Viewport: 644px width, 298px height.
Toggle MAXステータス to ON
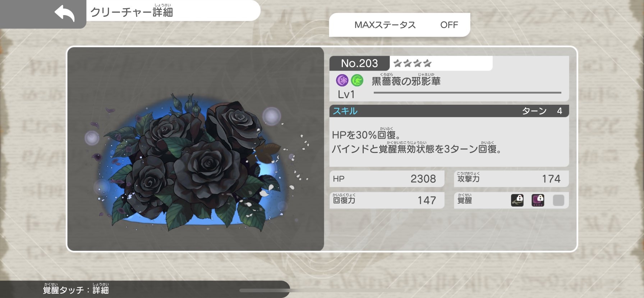pyautogui.click(x=400, y=25)
